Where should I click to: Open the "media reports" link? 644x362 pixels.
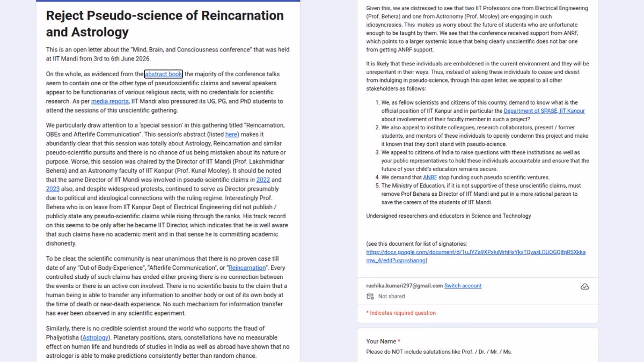coord(110,101)
